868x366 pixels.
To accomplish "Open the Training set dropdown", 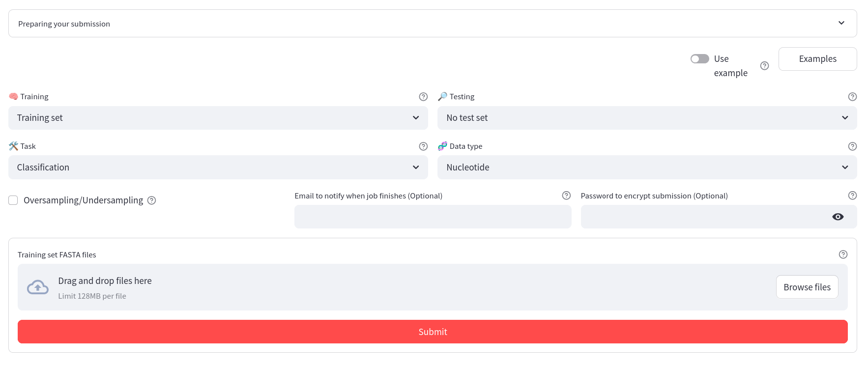I will pos(218,118).
